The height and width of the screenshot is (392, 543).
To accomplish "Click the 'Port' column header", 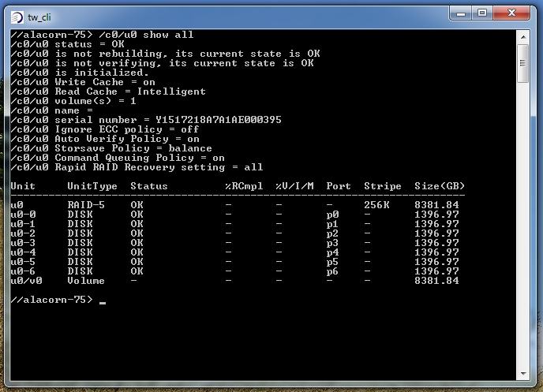I will pos(339,186).
